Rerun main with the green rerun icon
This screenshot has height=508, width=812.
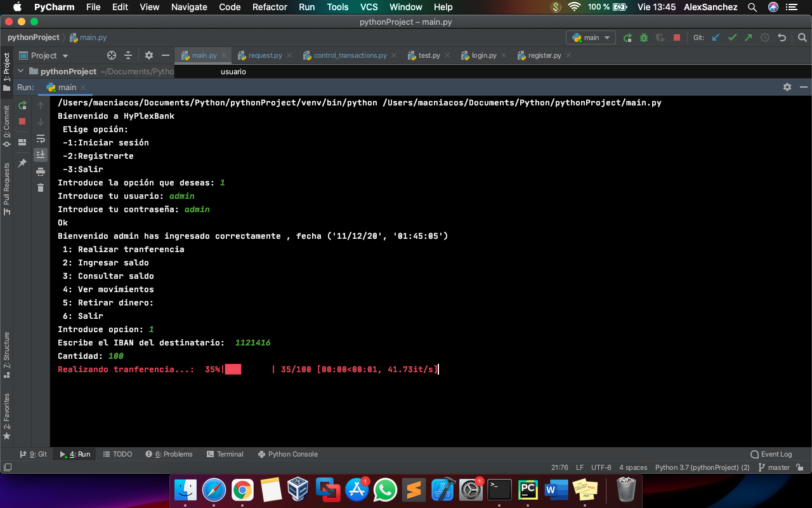point(22,105)
